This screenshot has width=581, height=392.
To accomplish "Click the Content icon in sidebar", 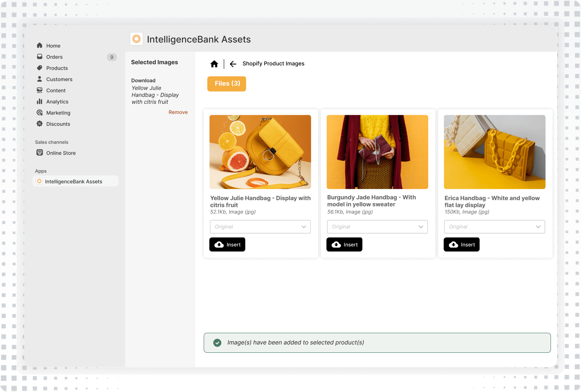I will point(40,90).
